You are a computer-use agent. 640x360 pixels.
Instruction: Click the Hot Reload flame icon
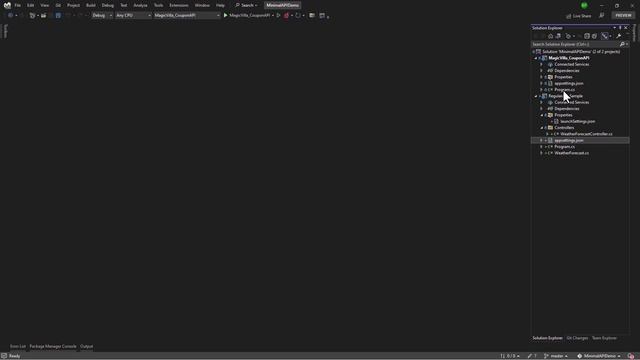[x=286, y=16]
